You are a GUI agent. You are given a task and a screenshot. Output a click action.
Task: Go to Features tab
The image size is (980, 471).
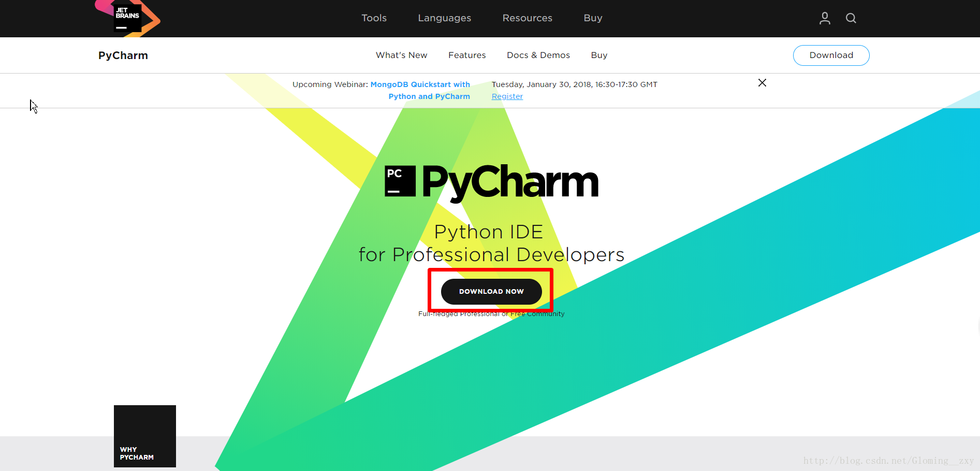[x=467, y=55]
